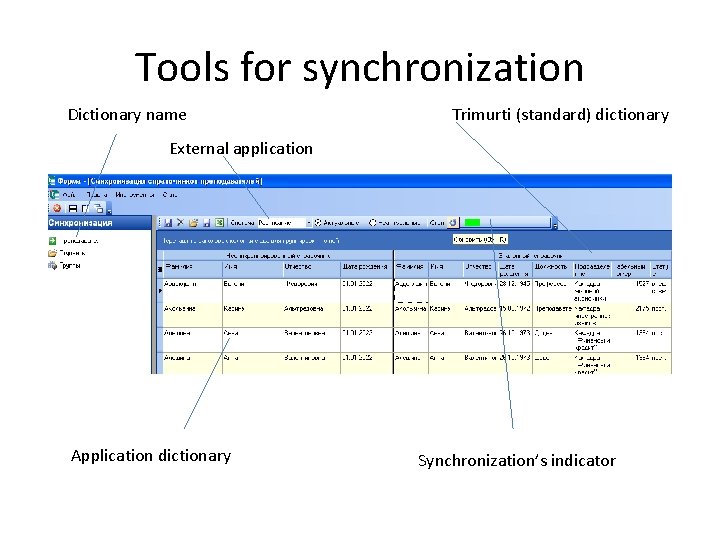Open the Правка menu

click(x=96, y=195)
